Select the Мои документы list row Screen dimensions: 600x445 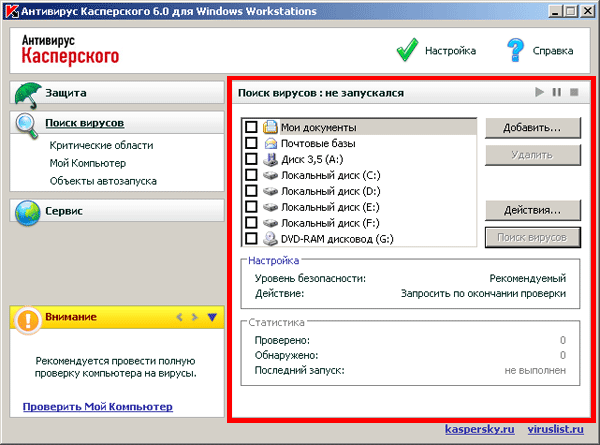pos(359,127)
